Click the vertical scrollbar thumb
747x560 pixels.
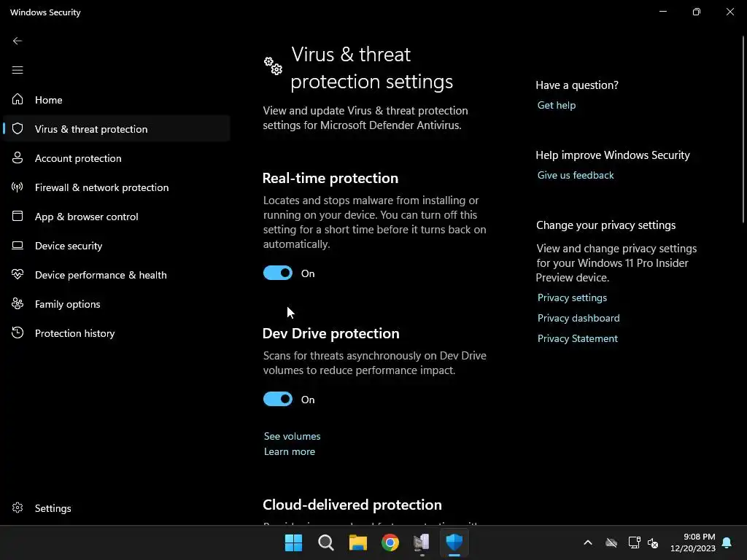click(743, 129)
